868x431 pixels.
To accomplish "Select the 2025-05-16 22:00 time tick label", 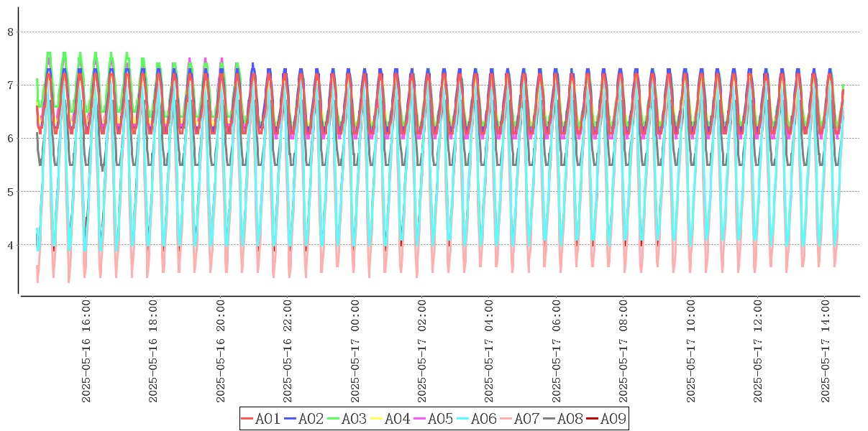I will click(288, 351).
